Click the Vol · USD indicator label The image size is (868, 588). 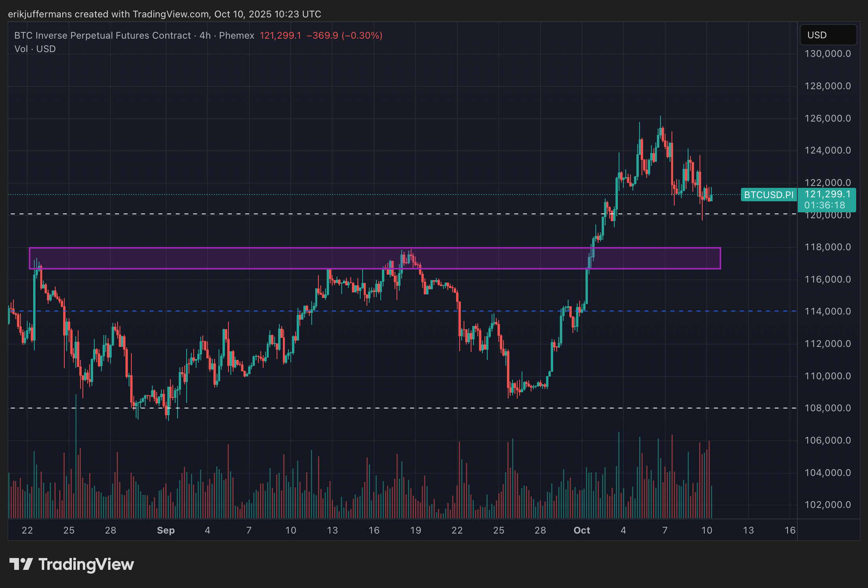(x=35, y=49)
